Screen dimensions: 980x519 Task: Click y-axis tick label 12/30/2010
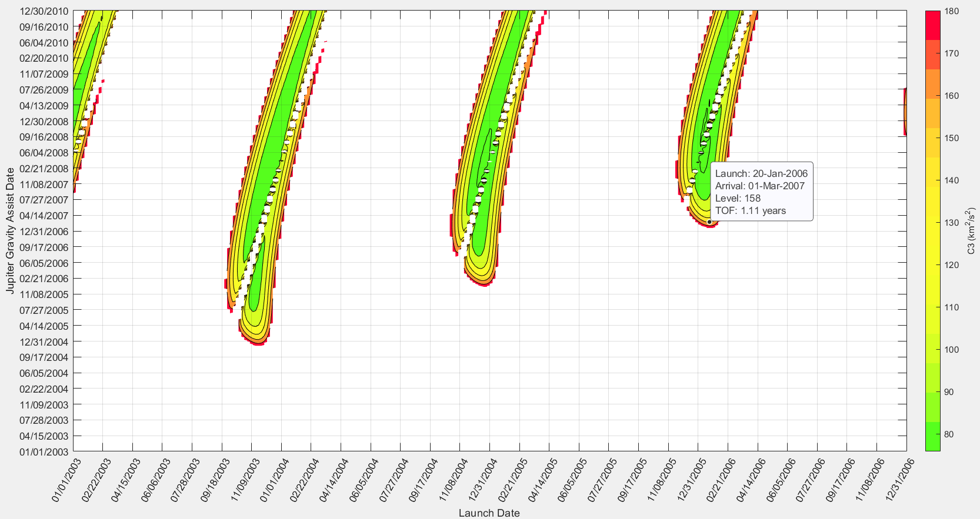(x=44, y=11)
